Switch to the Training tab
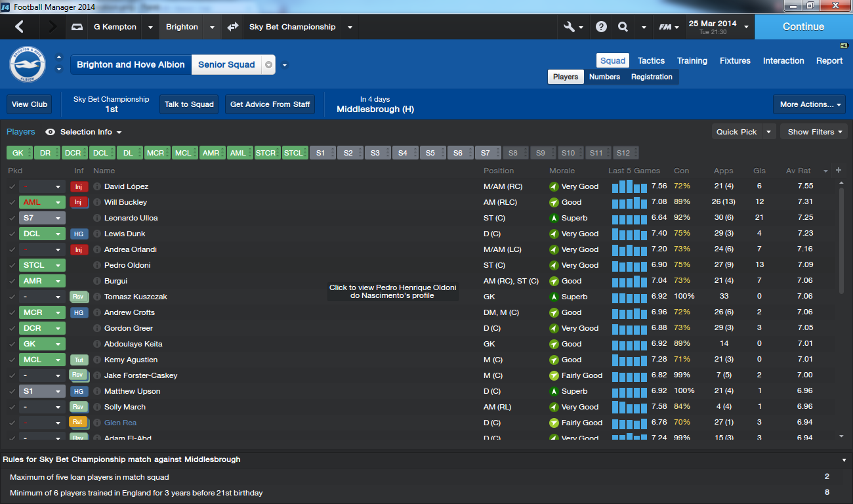853x504 pixels. point(692,60)
